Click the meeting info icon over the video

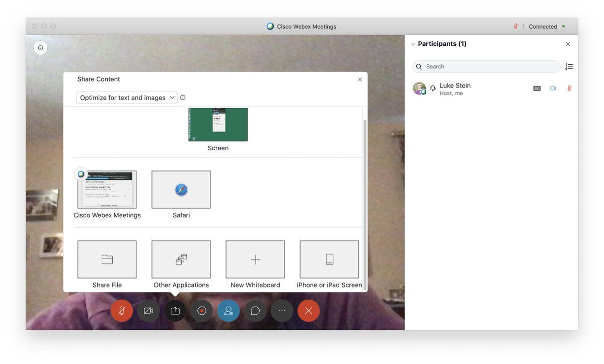click(40, 48)
